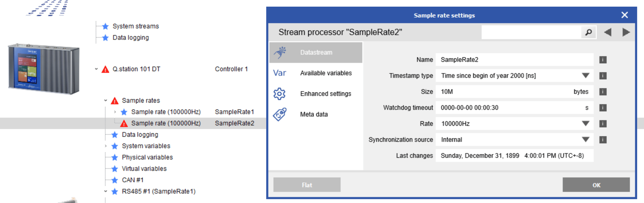This screenshot has width=644, height=203.
Task: Click the Q.station device thumbnail image
Action: 44,69
